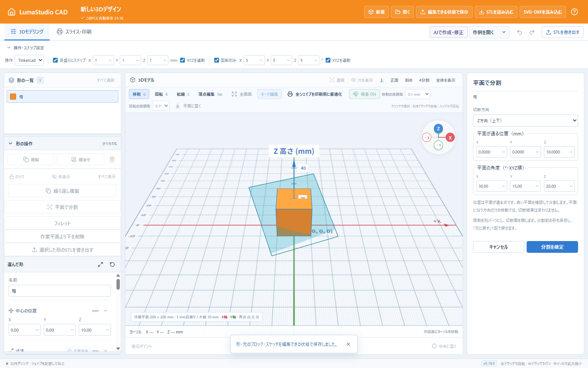
Task: Click the orange swatch of 箱 shape
Action: pyautogui.click(x=13, y=96)
